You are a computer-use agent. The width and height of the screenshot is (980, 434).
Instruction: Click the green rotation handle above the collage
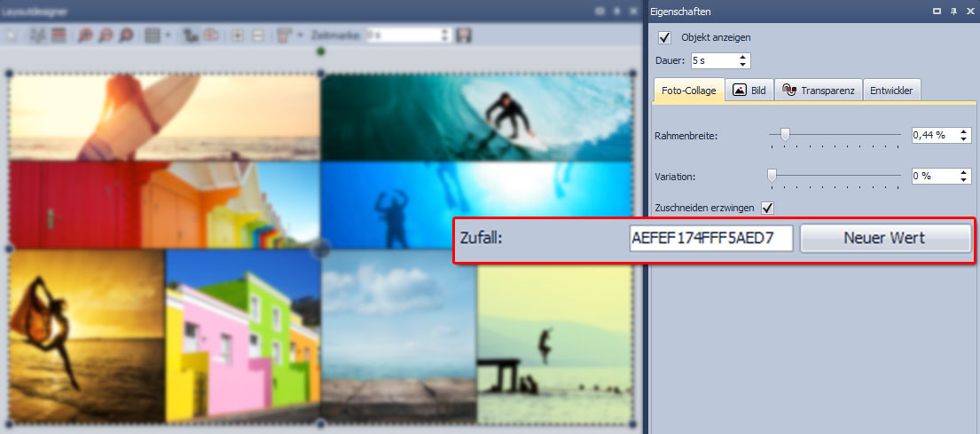321,51
